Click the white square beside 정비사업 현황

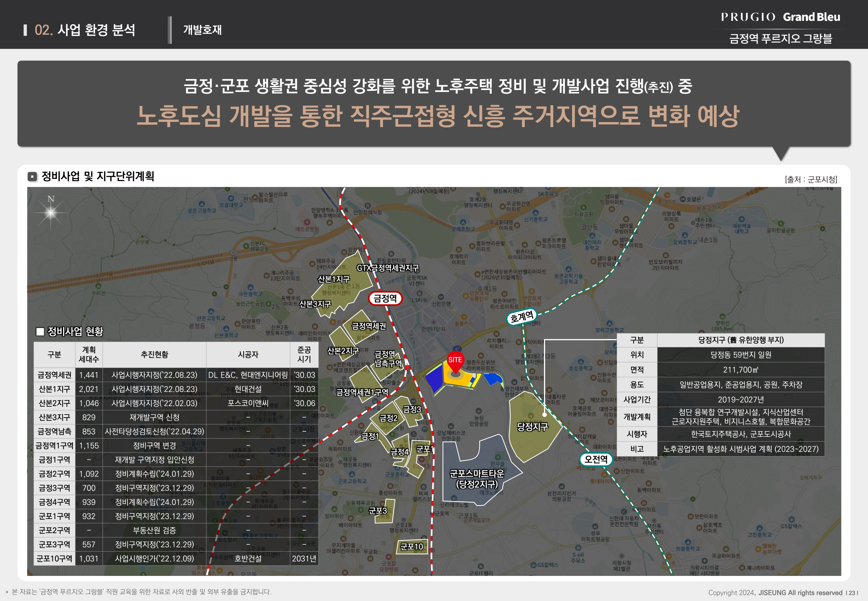coord(40,331)
